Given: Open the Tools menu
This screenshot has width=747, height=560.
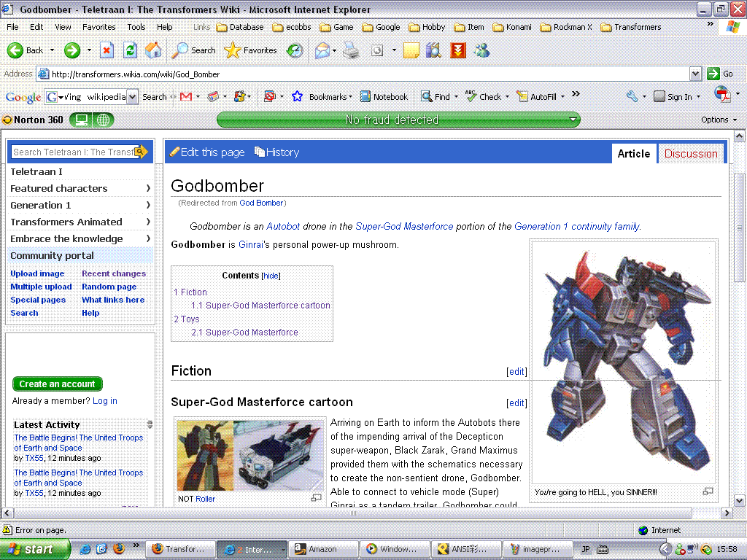Looking at the screenshot, I should pos(136,27).
